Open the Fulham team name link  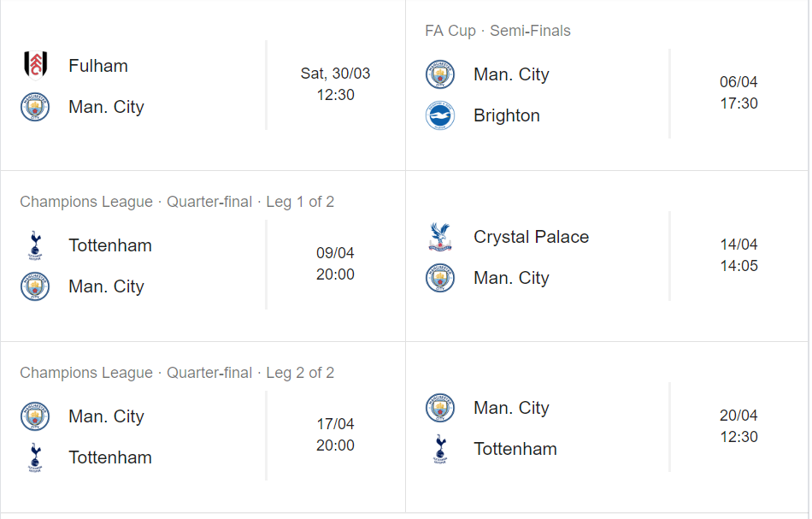coord(98,66)
